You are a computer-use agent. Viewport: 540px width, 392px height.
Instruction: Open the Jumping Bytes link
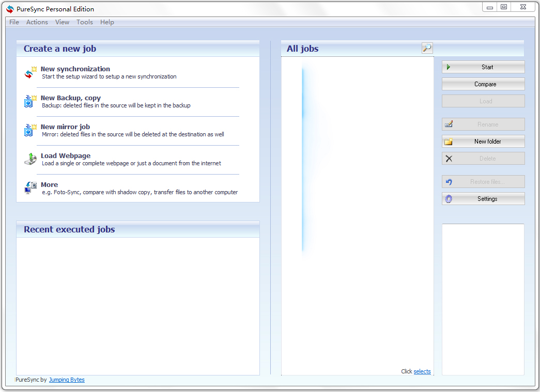coord(67,380)
